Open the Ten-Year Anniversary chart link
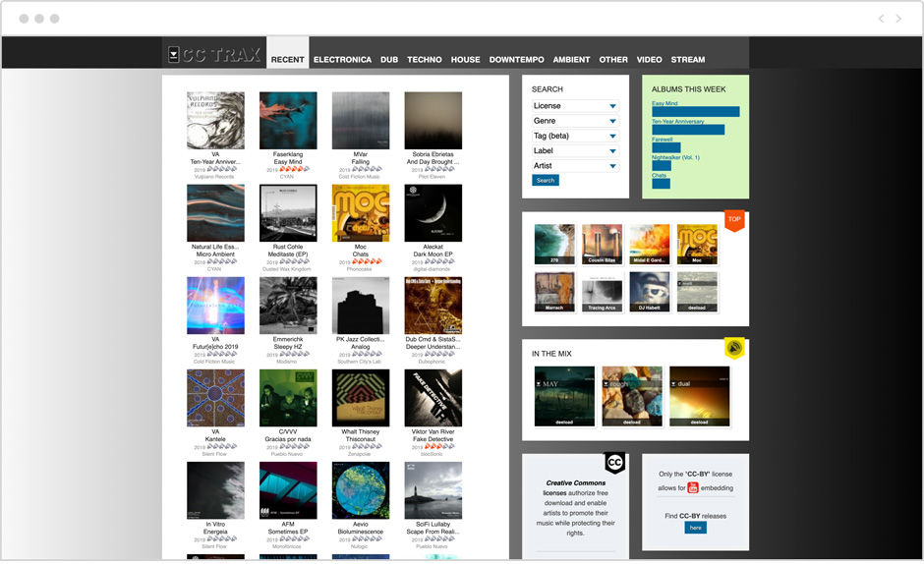This screenshot has height=564, width=924. tap(677, 122)
